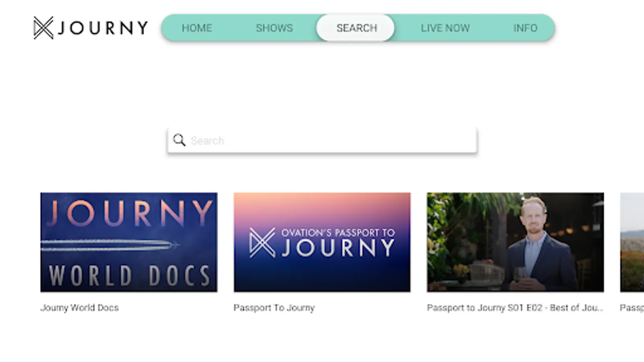This screenshot has height=362, width=644.
Task: Play Passport to Journy S01 E02 thumbnail
Action: (x=515, y=242)
